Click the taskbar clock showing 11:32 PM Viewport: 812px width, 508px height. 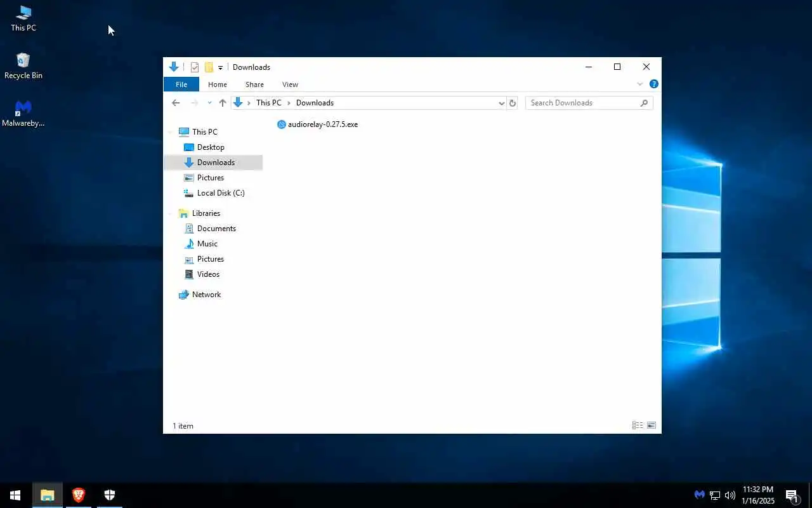(x=758, y=495)
